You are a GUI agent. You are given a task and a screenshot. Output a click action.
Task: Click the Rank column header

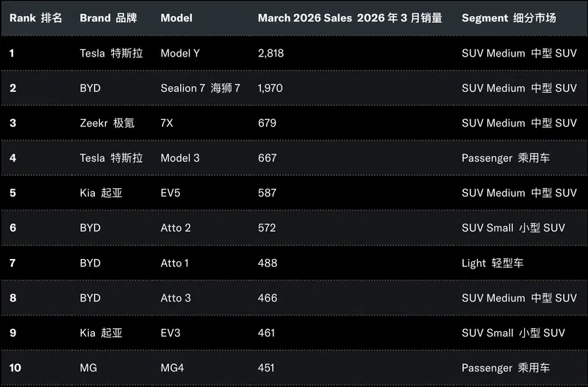pyautogui.click(x=32, y=18)
